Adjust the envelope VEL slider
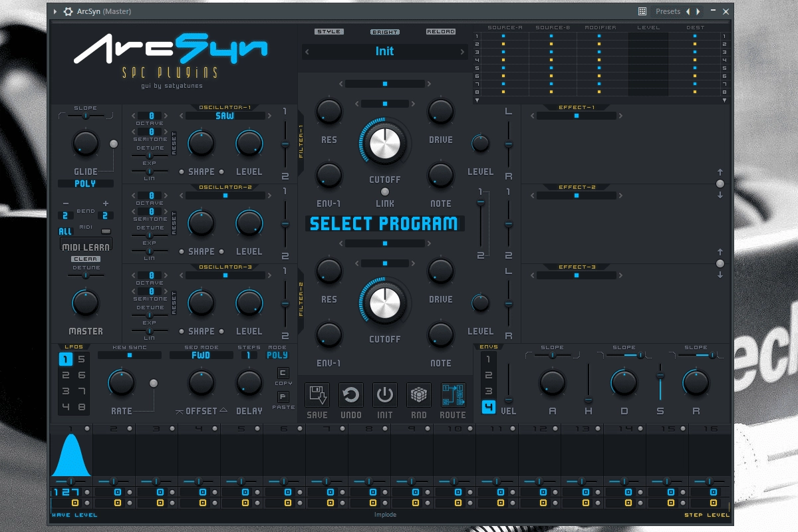798x532 pixels. [509, 384]
